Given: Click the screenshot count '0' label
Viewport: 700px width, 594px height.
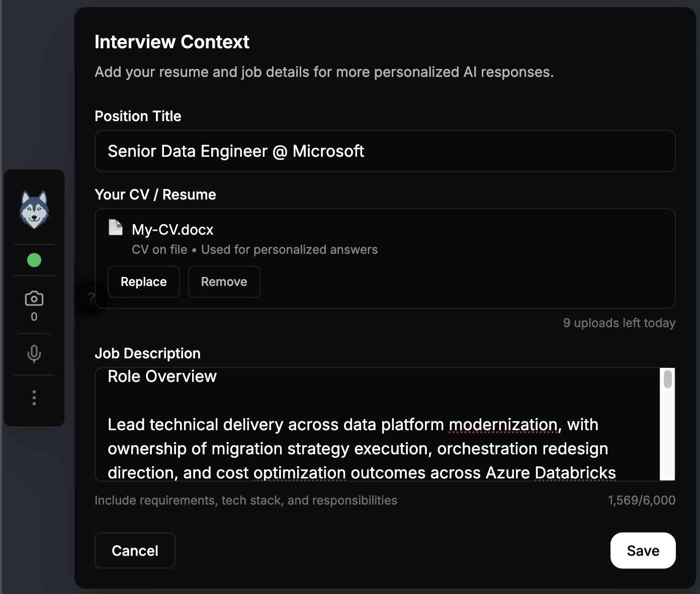Looking at the screenshot, I should pyautogui.click(x=34, y=317).
